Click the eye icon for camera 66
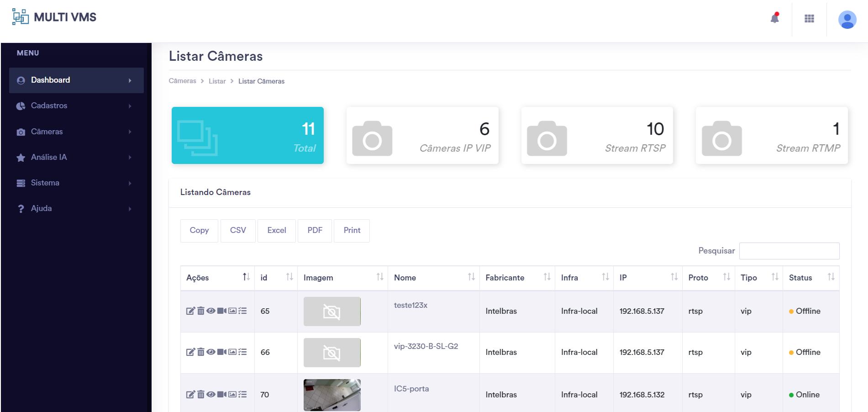 coord(210,352)
